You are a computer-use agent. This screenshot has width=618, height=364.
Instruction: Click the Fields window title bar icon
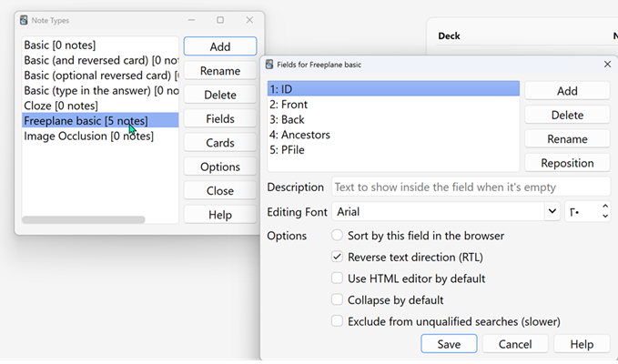point(269,65)
